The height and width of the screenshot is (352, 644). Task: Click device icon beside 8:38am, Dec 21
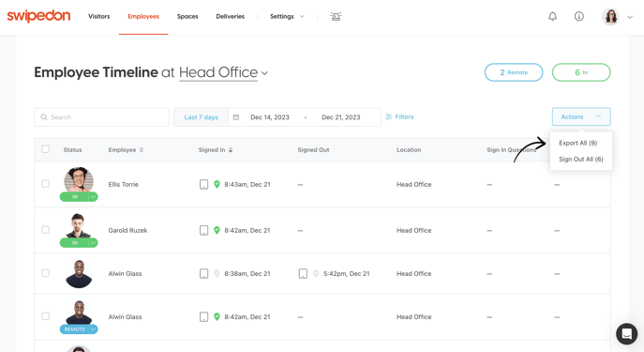(x=203, y=273)
